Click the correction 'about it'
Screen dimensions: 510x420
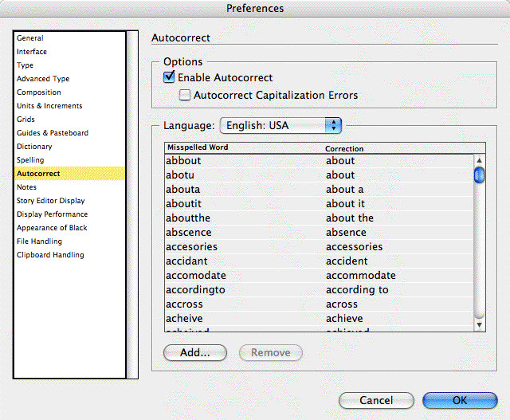tap(345, 204)
